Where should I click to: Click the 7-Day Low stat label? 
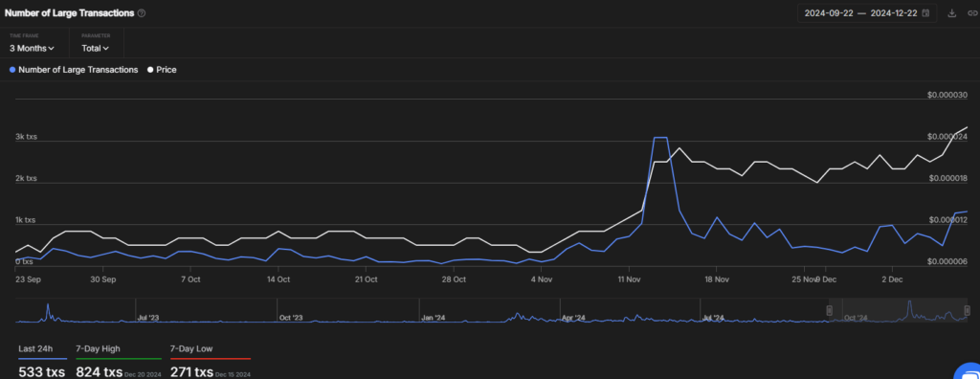[191, 349]
